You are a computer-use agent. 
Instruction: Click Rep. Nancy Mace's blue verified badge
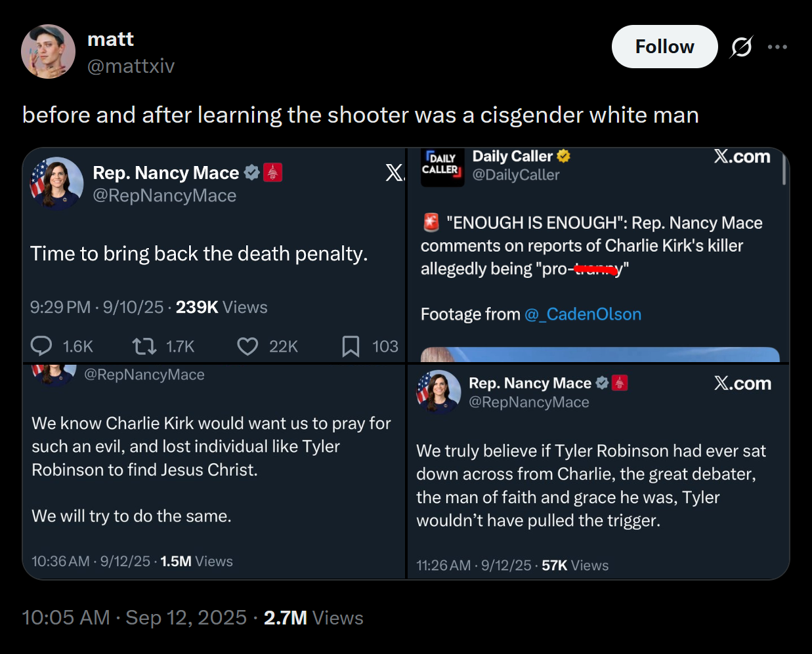[251, 173]
